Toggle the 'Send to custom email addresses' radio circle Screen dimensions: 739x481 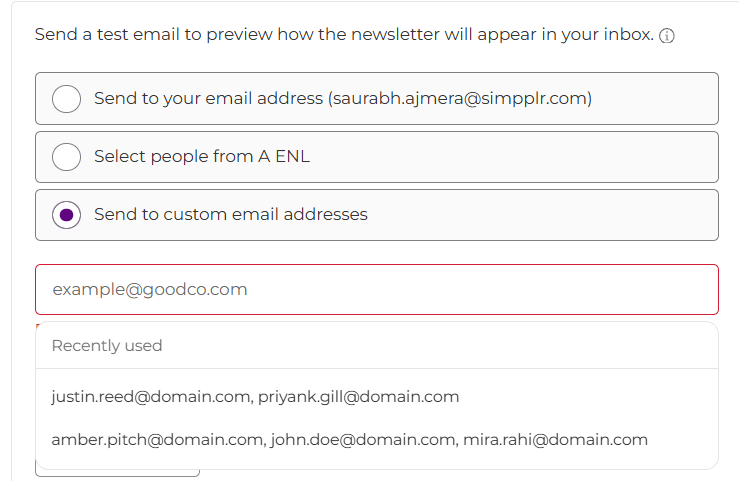pos(66,214)
